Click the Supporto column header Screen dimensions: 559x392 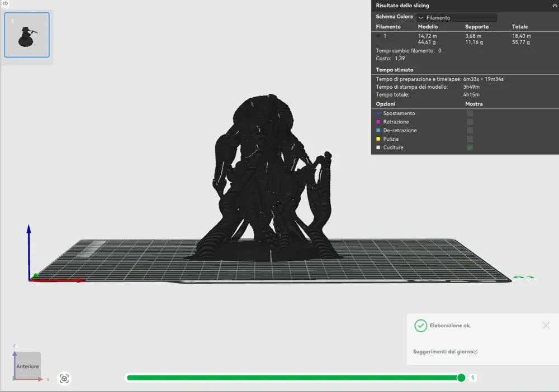[x=477, y=27]
